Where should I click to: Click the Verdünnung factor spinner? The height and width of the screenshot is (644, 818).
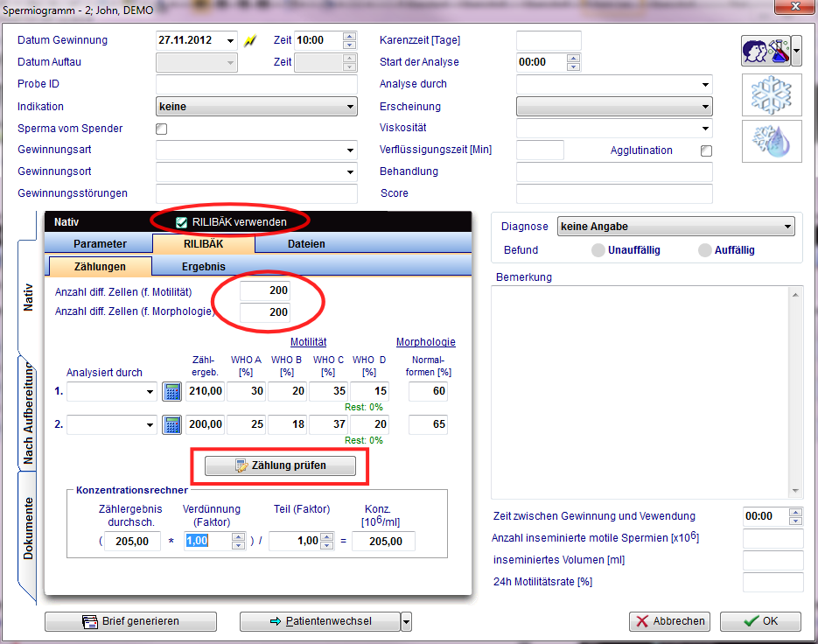(238, 542)
